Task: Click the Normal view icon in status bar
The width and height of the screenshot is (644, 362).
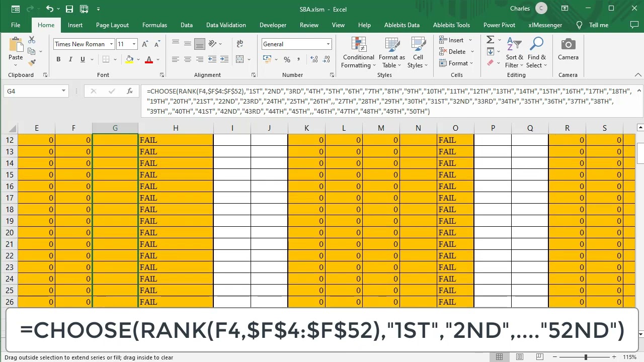Action: [x=499, y=357]
